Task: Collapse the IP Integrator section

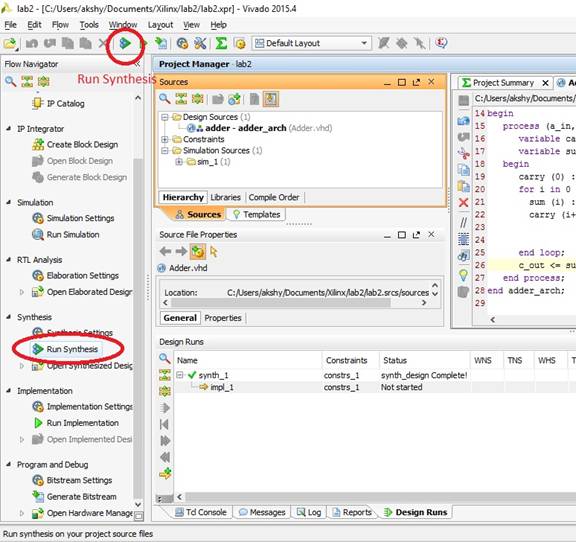Action: 8,129
